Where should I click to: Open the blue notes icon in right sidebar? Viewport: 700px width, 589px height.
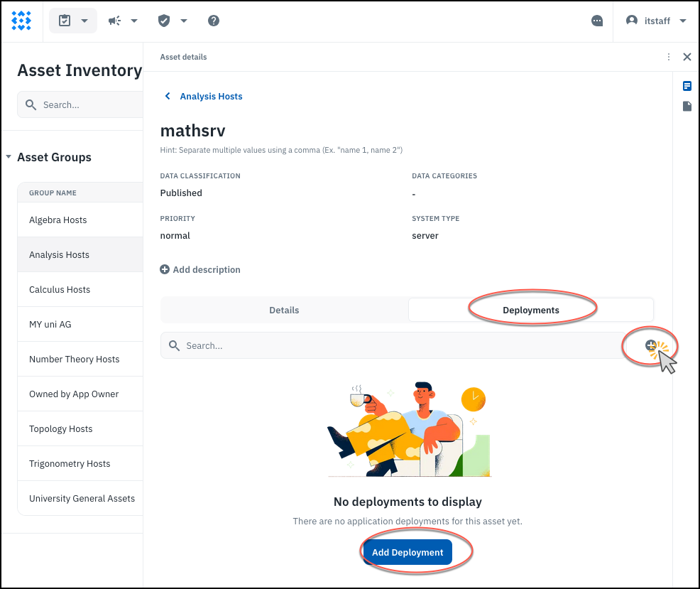[687, 86]
